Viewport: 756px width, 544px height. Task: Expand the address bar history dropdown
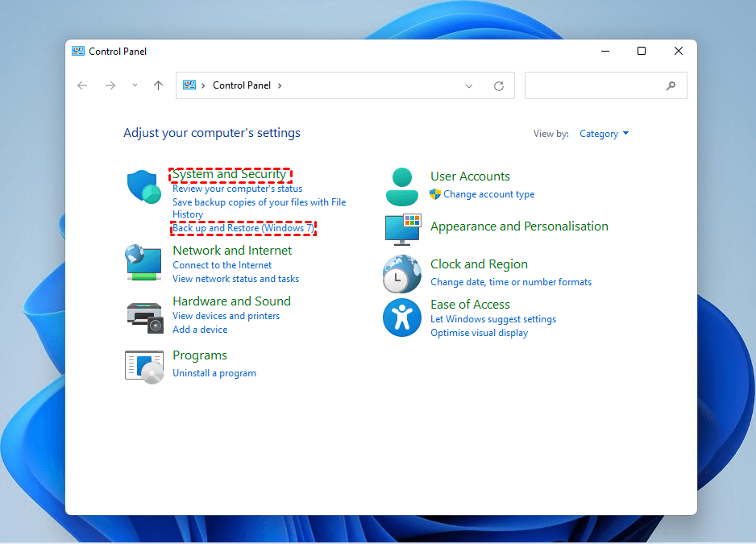tap(468, 86)
